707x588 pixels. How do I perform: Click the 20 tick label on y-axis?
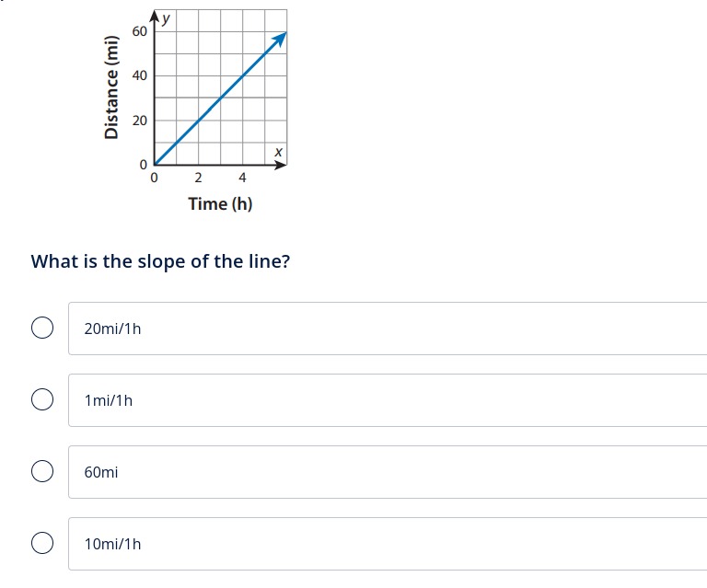click(139, 121)
